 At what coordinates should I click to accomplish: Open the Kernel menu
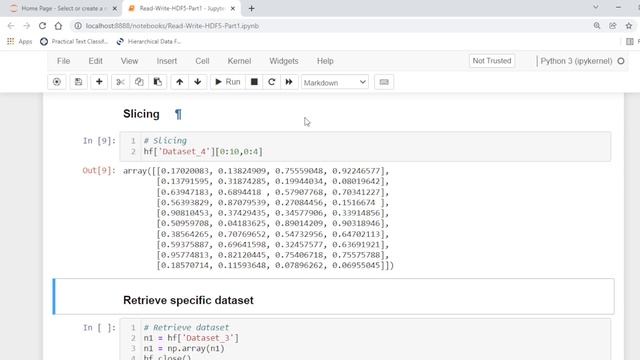[239, 61]
